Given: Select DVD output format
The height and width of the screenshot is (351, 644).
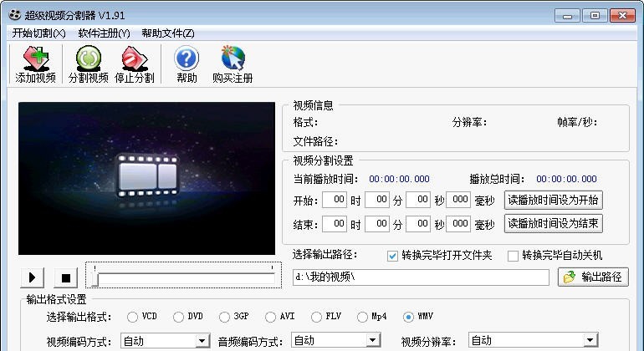Looking at the screenshot, I should [178, 317].
